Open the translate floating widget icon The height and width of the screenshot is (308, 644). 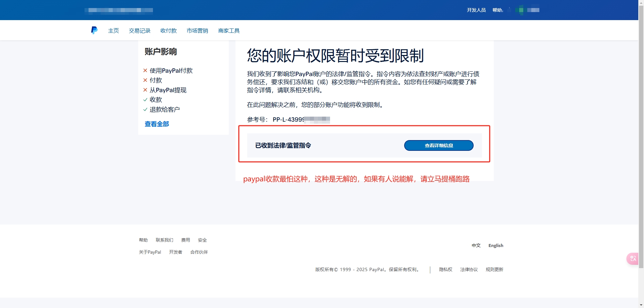click(633, 258)
